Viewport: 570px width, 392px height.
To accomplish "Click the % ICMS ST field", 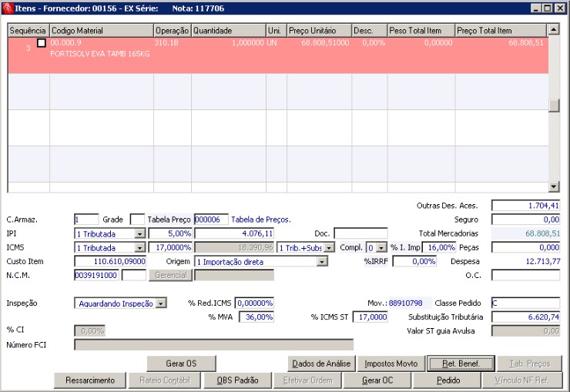I will coord(370,317).
